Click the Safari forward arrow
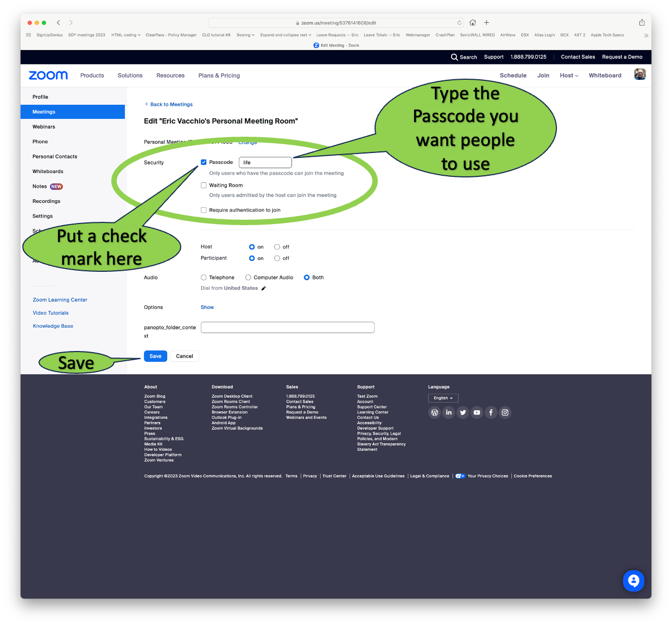 [x=71, y=23]
